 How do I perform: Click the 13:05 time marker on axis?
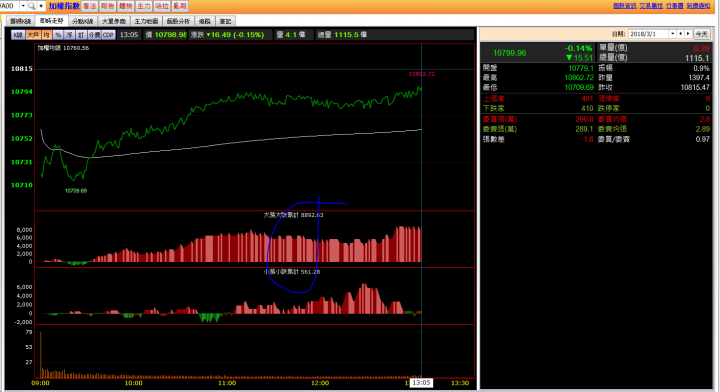(x=421, y=383)
